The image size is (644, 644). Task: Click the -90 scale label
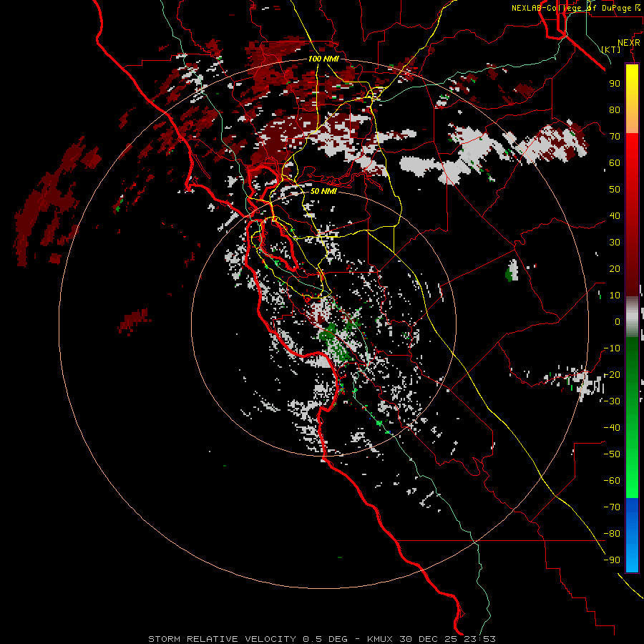tap(612, 560)
